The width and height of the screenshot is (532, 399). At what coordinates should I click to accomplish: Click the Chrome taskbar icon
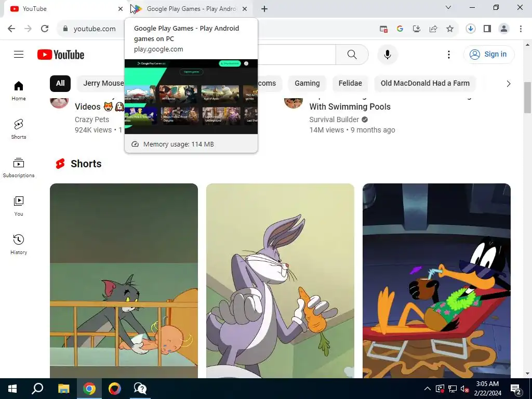pos(89,389)
